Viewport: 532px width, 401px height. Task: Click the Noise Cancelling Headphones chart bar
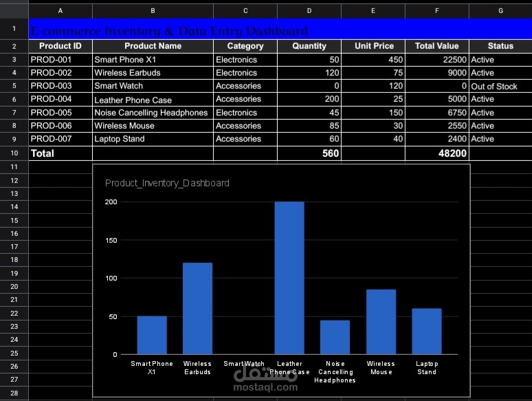pyautogui.click(x=335, y=337)
